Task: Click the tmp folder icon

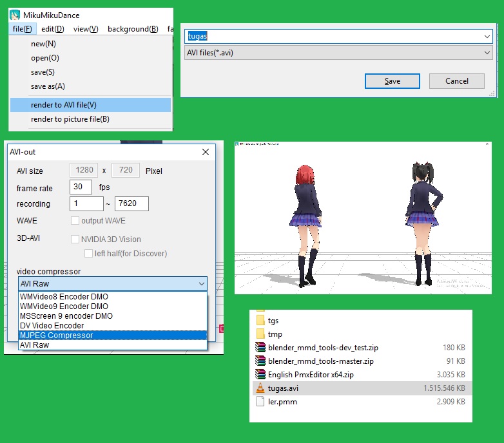Action: 260,334
